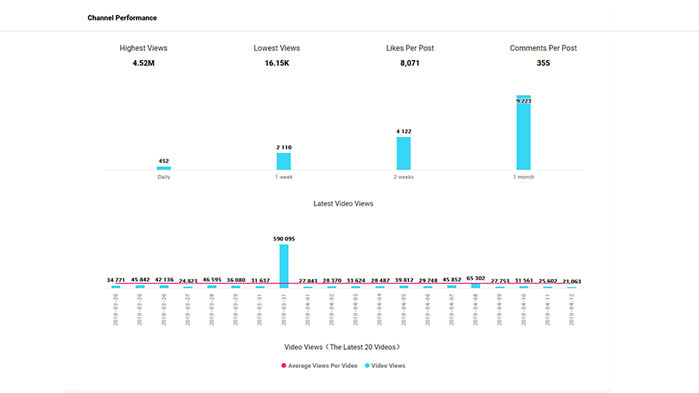Click the Lowest Views label
The image size is (699, 393).
(277, 48)
